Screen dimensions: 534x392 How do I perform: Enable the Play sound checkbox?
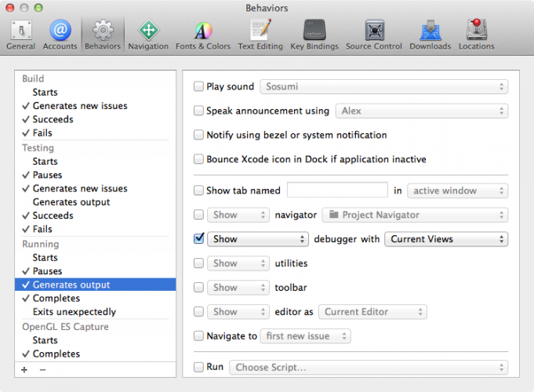[198, 86]
